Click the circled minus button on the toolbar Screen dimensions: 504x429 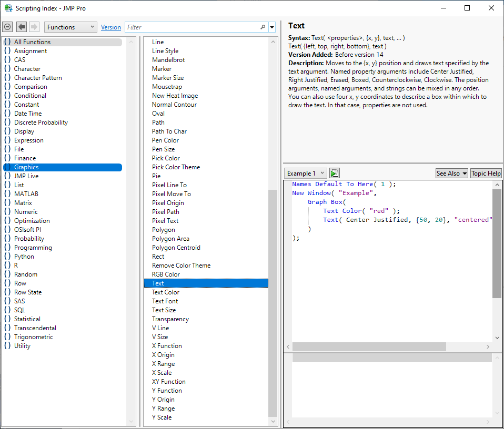7,26
